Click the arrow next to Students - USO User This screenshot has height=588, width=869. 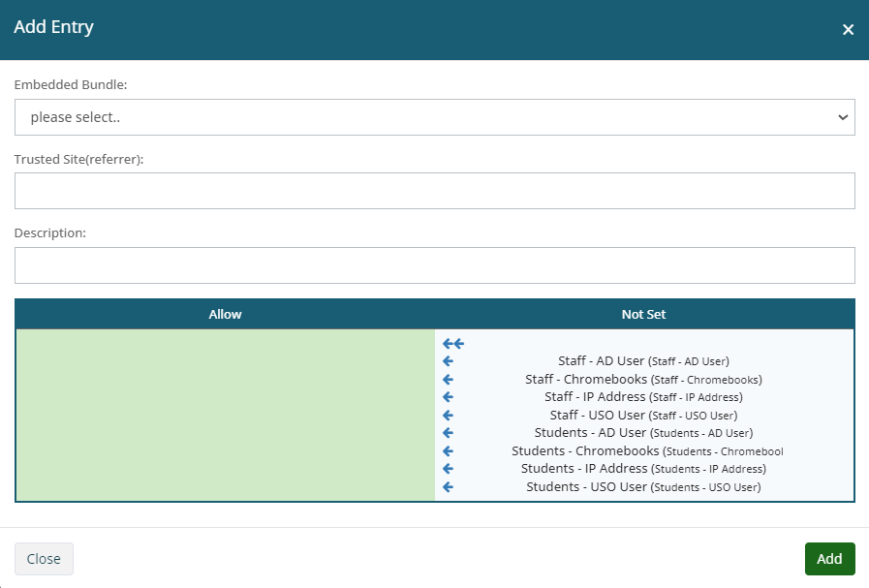coord(448,487)
